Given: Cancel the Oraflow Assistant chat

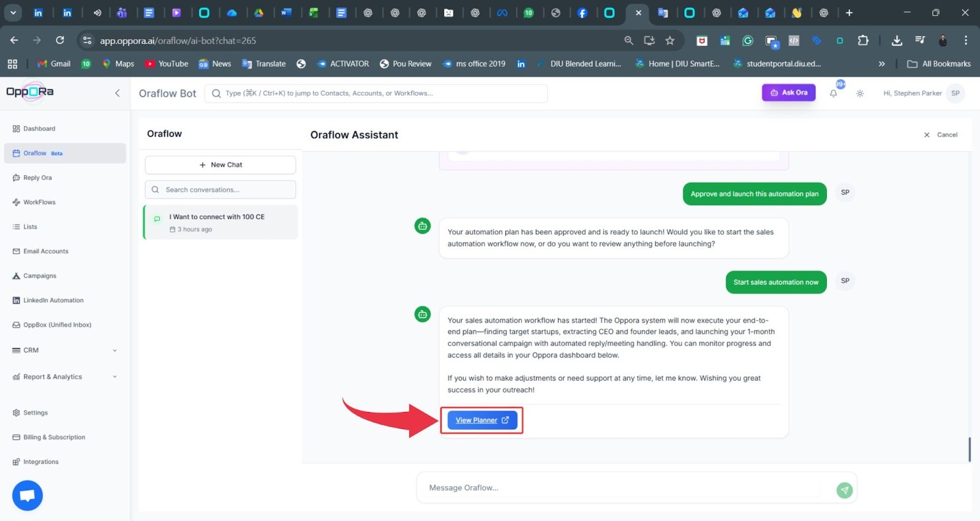Looking at the screenshot, I should [941, 135].
